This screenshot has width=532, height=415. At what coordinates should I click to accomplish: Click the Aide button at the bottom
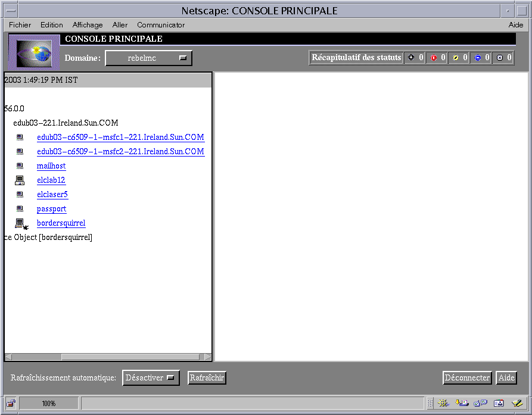pos(506,377)
